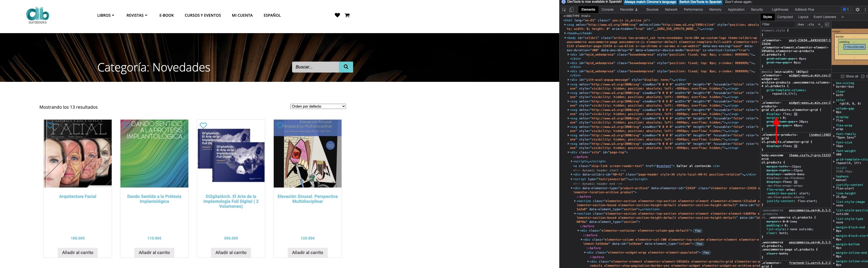Switch to the Console tab
868x268 pixels.
[607, 10]
